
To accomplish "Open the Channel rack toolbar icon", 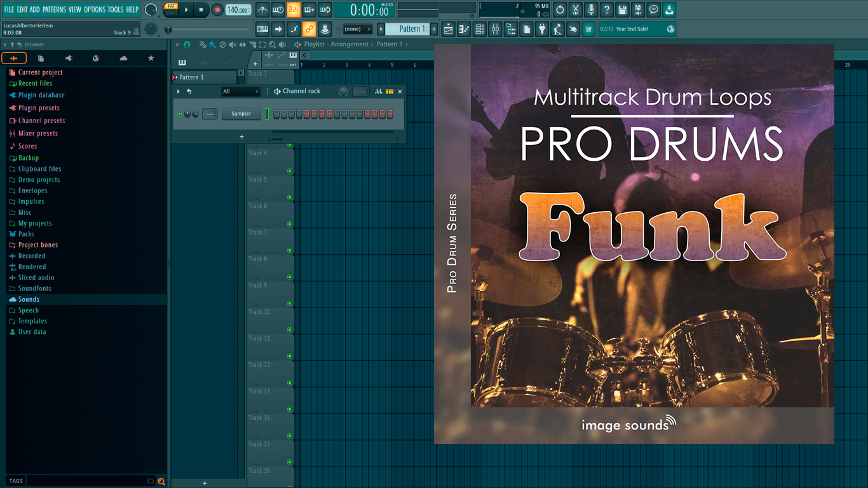I will (480, 29).
